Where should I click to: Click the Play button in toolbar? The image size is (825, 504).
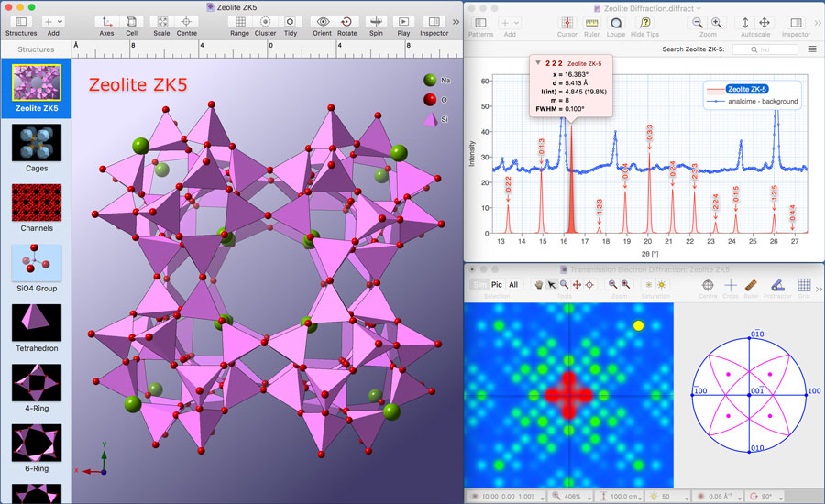coord(403,21)
